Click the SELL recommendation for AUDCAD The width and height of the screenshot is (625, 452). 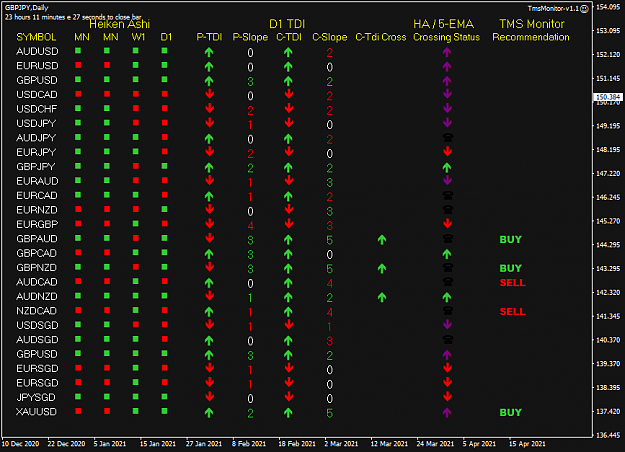pyautogui.click(x=513, y=283)
